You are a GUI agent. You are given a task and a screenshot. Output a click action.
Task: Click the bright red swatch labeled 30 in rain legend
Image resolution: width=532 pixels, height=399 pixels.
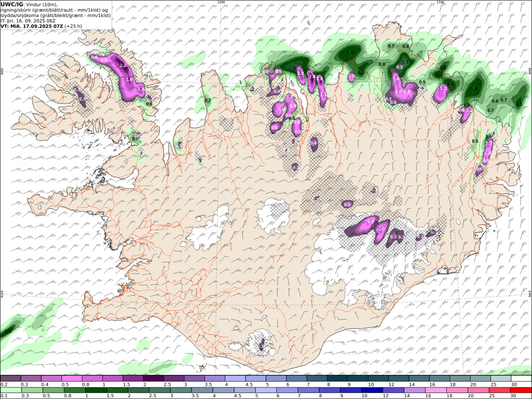[x=521, y=390]
